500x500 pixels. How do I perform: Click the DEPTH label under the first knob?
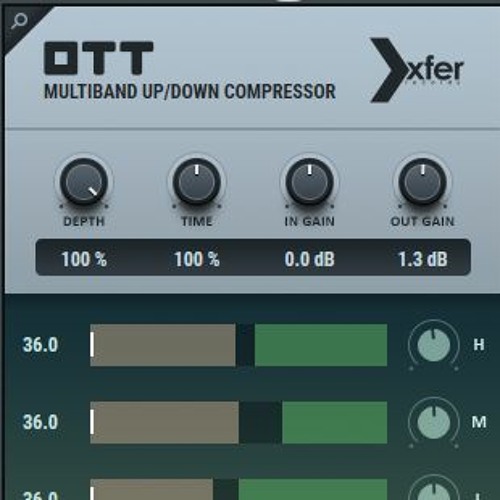pos(84,222)
